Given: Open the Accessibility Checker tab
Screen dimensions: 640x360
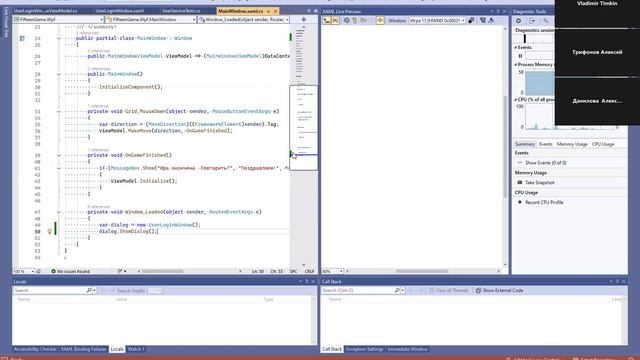Looking at the screenshot, I should tap(35, 349).
